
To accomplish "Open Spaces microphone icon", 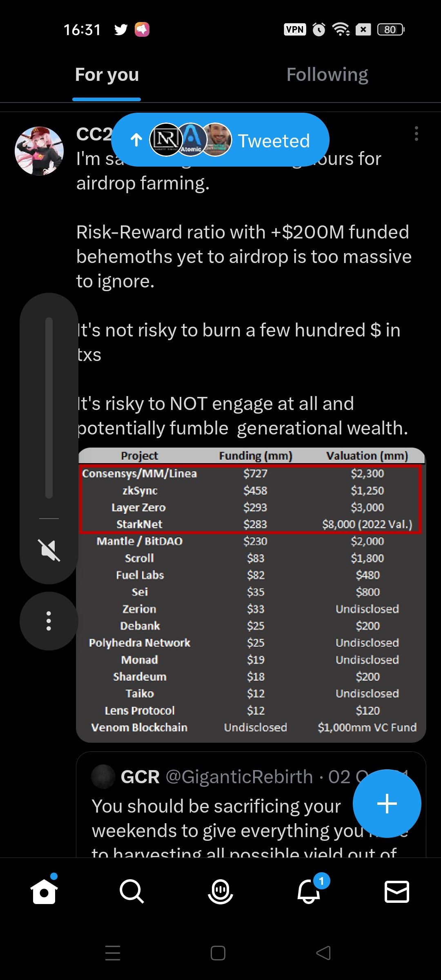I will coord(220,891).
